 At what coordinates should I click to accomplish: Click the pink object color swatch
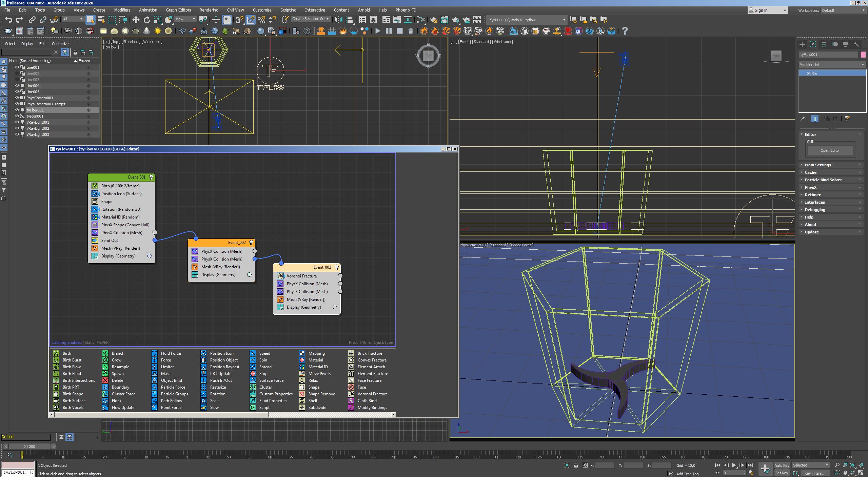point(863,55)
